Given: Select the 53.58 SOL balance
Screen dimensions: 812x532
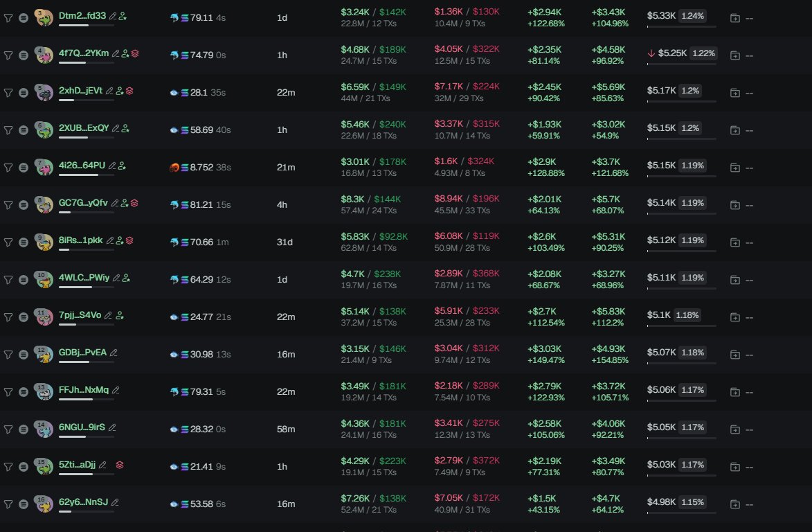Looking at the screenshot, I should pyautogui.click(x=201, y=504).
